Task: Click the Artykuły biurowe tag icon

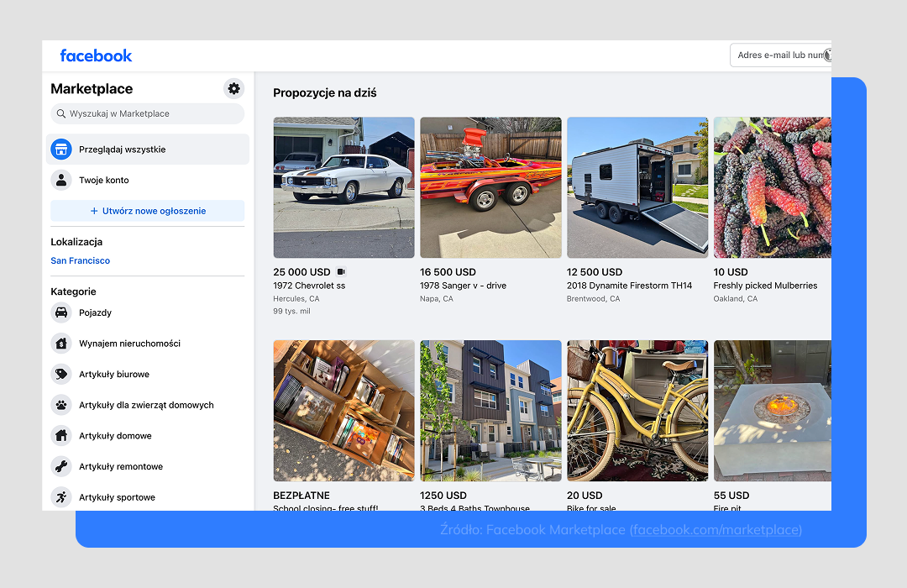Action: click(60, 374)
